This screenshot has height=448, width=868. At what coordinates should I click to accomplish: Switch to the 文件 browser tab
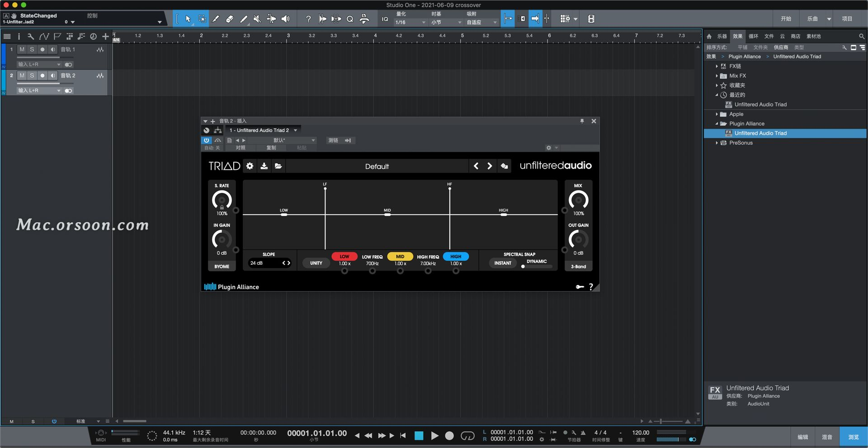click(769, 36)
